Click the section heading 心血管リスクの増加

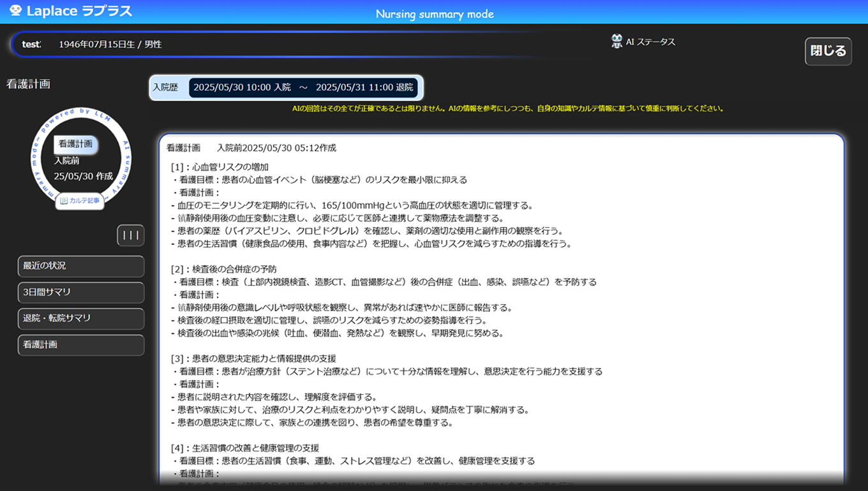click(221, 167)
